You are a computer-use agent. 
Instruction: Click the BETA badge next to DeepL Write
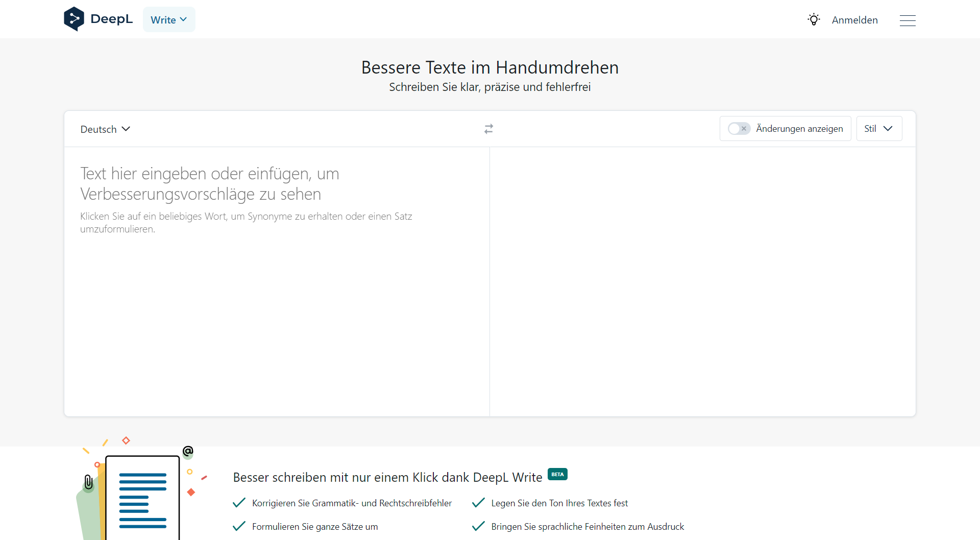click(x=557, y=474)
